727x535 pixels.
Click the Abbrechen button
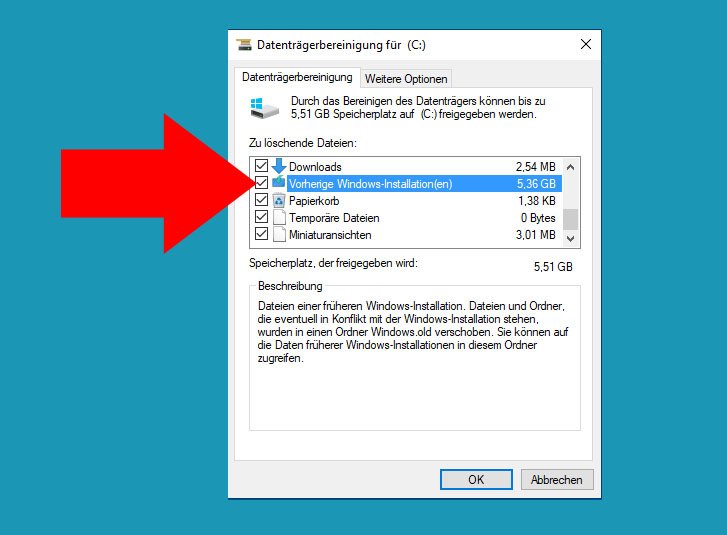click(x=557, y=479)
